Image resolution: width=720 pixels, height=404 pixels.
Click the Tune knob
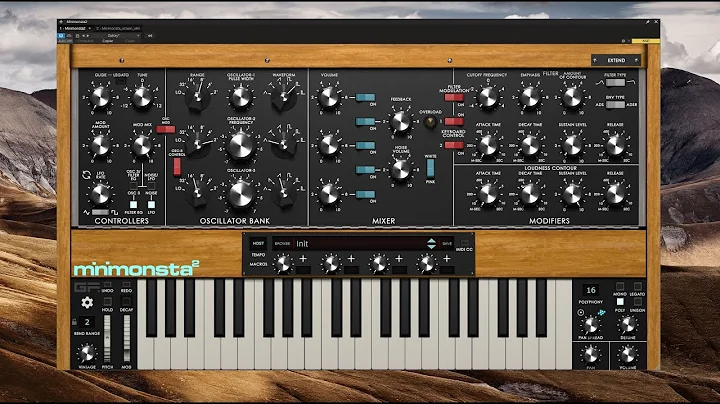tap(142, 97)
